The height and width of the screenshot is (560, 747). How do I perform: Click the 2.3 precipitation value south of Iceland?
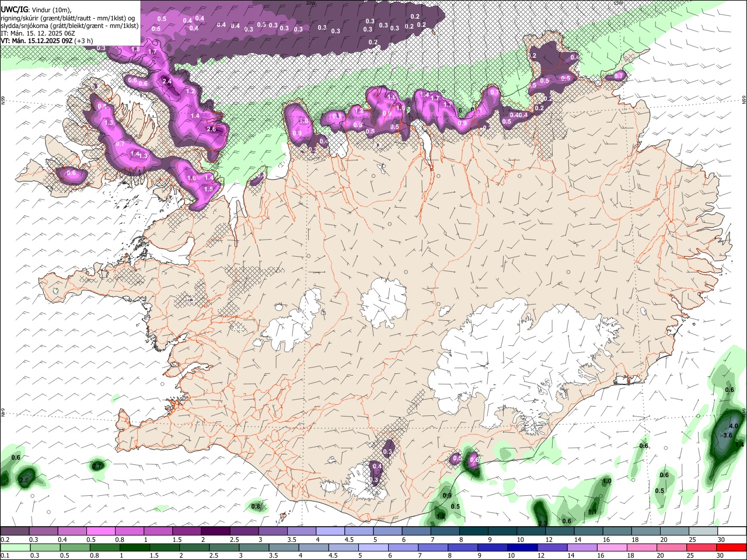542,523
